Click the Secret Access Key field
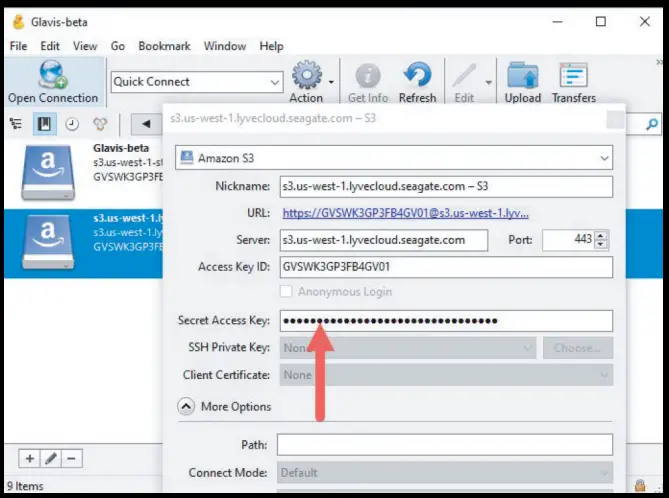The image size is (669, 498). 446,321
